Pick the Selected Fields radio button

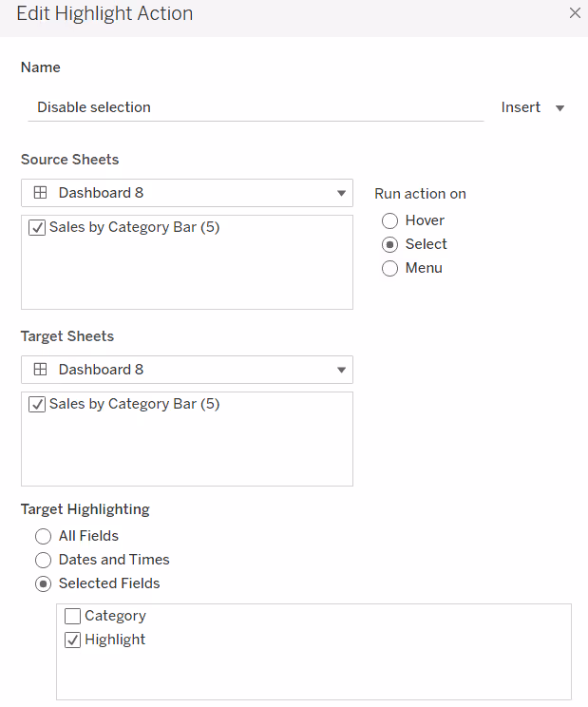coord(43,583)
